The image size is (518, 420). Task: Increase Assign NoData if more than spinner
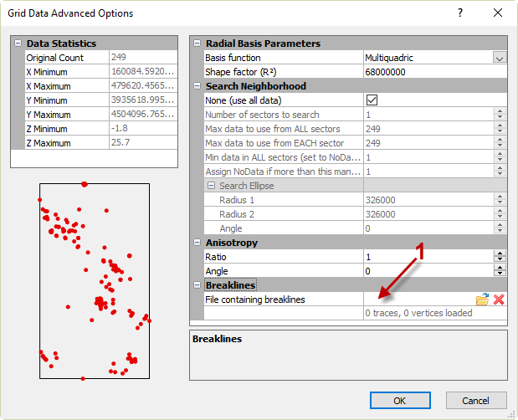[500, 168]
